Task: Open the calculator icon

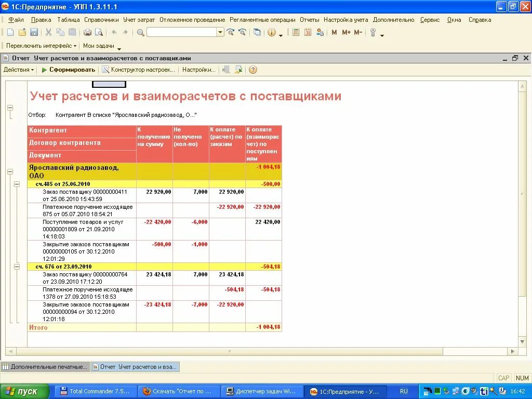Action: pyautogui.click(x=296, y=33)
